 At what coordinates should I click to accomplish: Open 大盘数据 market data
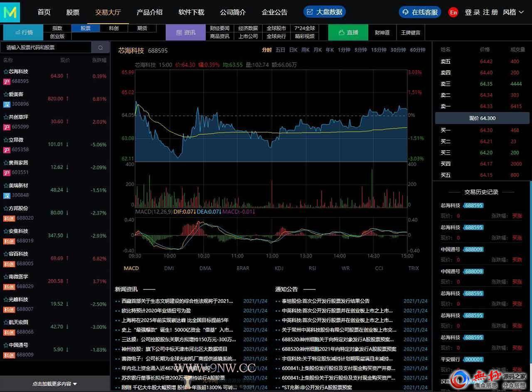click(325, 12)
